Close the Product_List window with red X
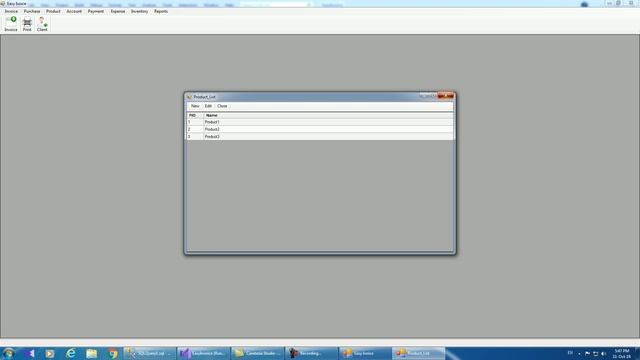640x360 pixels. coord(446,96)
